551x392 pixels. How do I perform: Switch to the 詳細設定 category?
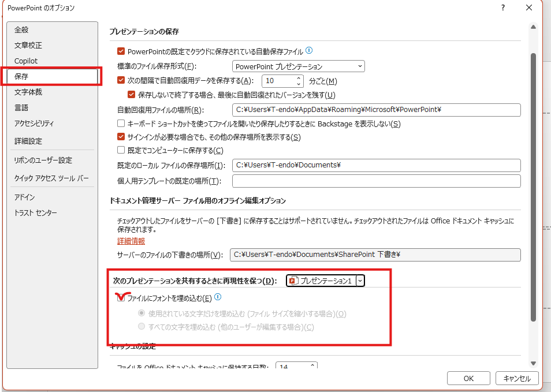coord(28,141)
